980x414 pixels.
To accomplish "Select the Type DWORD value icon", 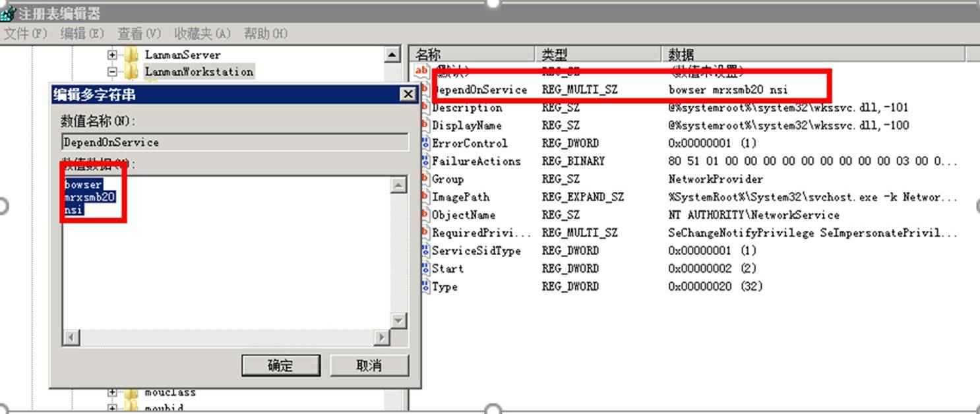I will click(x=425, y=287).
